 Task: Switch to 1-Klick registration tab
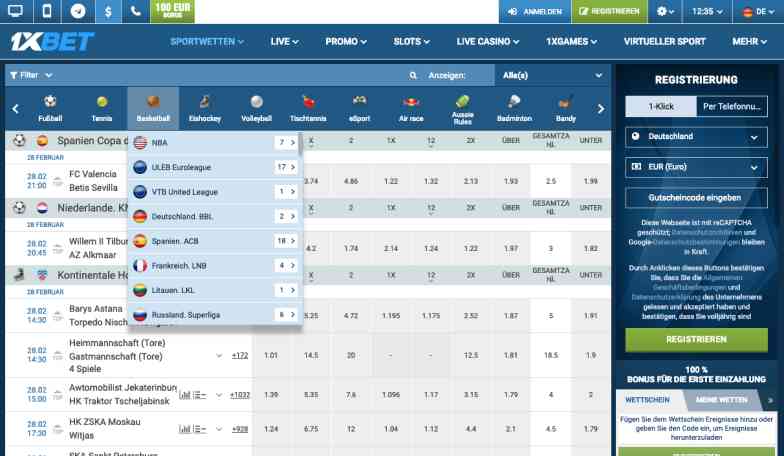[x=660, y=106]
